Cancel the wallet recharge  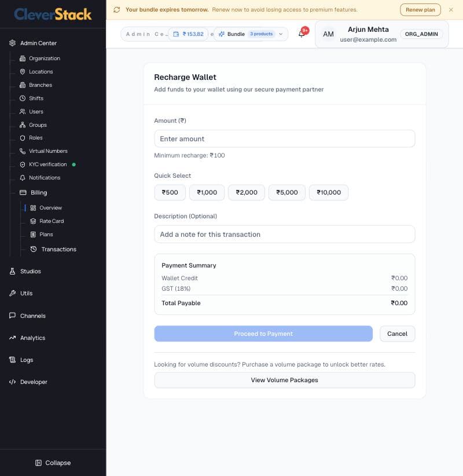click(397, 334)
